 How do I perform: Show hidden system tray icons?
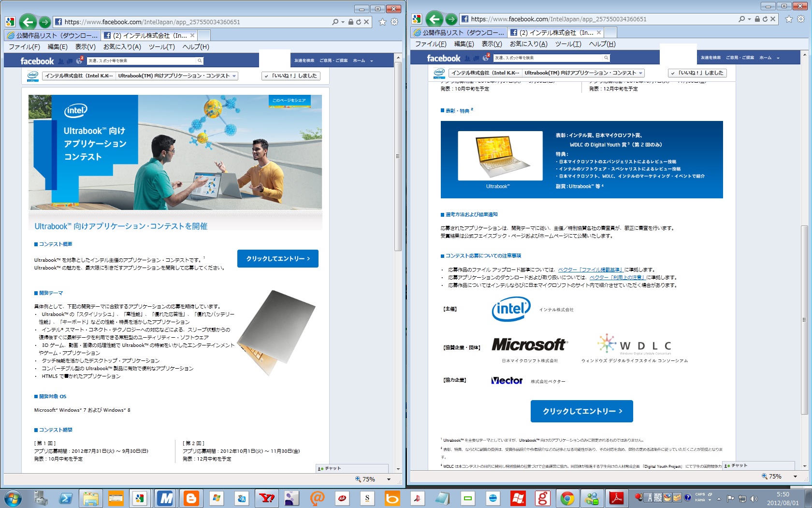point(719,499)
